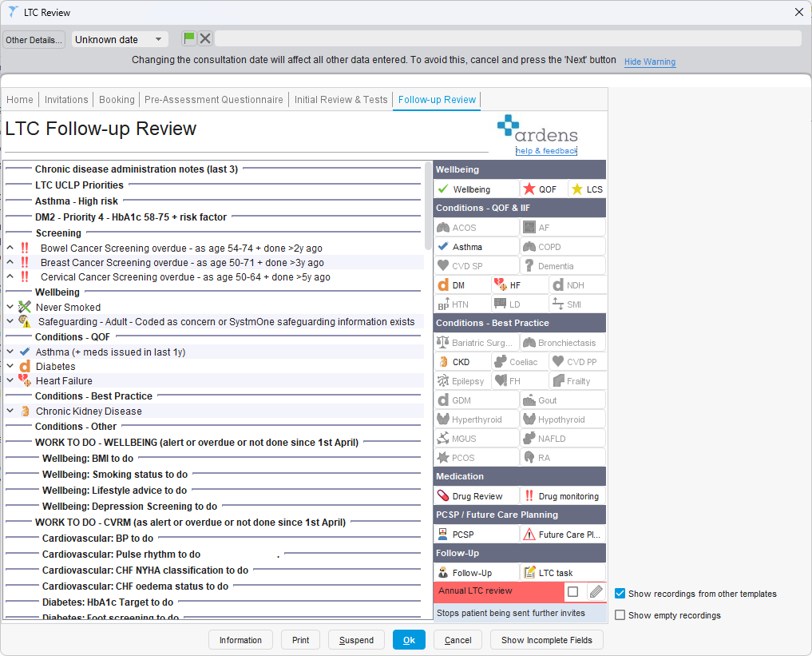Image resolution: width=812 pixels, height=656 pixels.
Task: Click the paperclip icon beside Annual LTC review
Action: (x=596, y=591)
